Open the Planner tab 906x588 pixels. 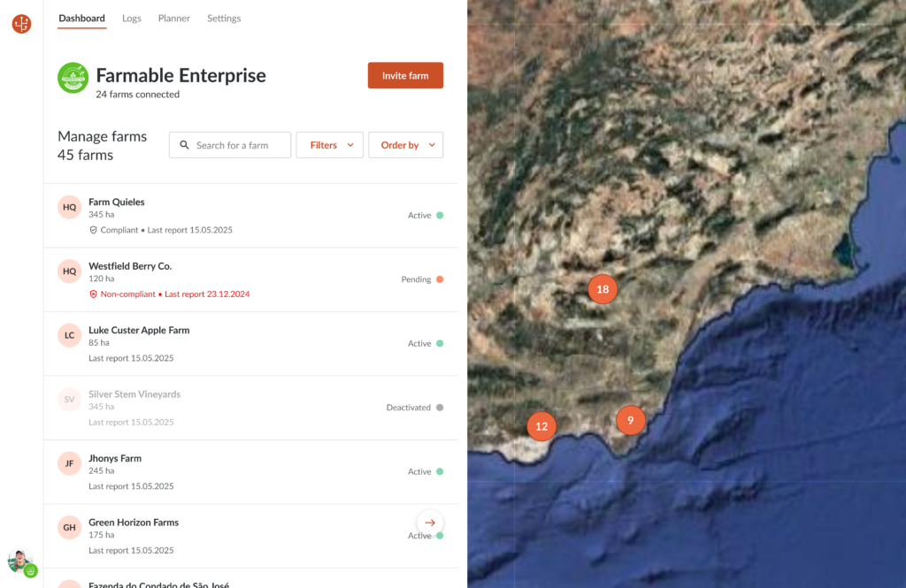tap(174, 19)
